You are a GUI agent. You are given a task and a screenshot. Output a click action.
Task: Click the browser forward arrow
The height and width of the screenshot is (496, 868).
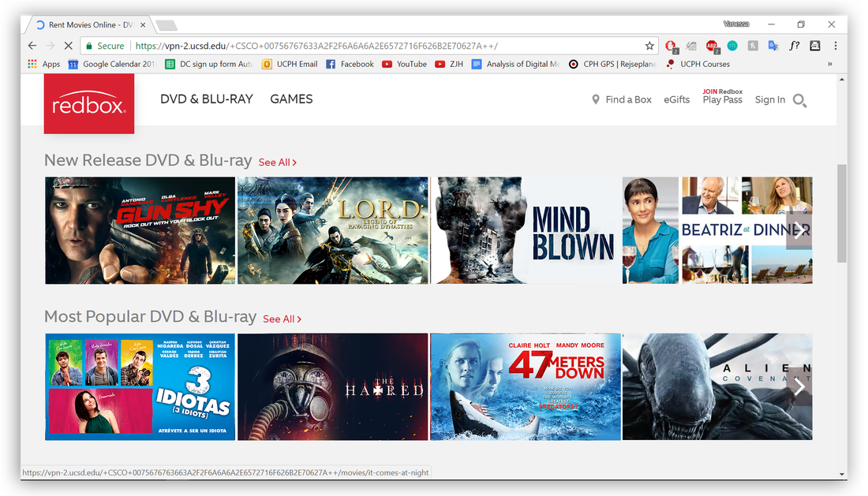tap(51, 46)
